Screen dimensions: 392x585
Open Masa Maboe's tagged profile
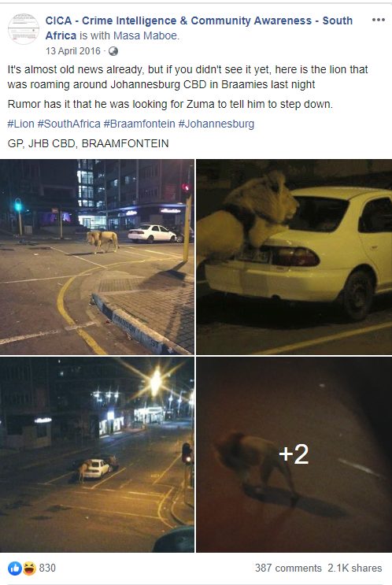click(145, 35)
